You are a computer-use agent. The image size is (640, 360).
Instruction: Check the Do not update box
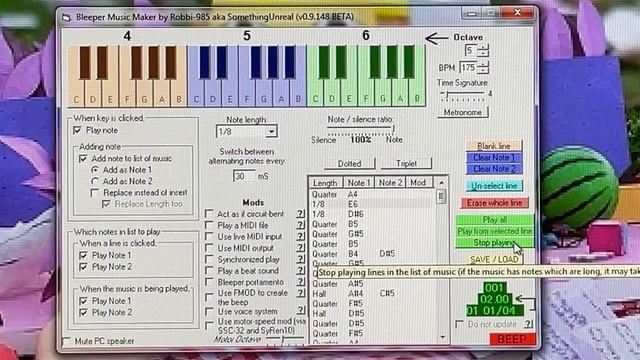pyautogui.click(x=460, y=324)
